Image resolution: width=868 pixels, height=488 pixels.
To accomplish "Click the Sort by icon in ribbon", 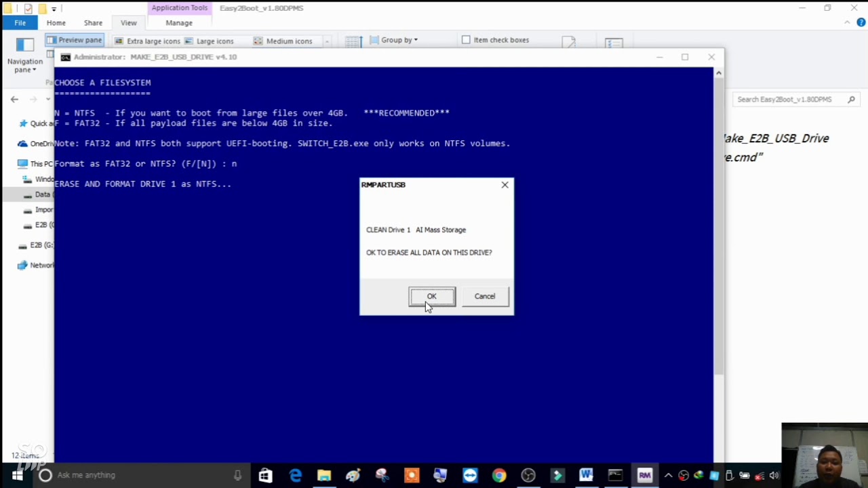I will coord(353,42).
